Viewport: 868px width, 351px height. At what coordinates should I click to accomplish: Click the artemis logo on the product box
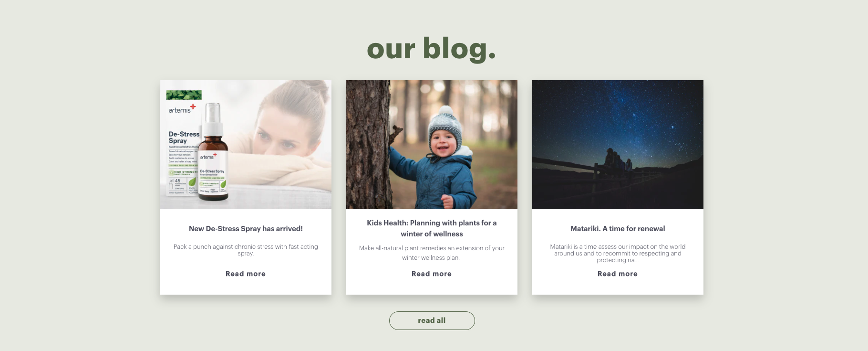click(x=182, y=109)
